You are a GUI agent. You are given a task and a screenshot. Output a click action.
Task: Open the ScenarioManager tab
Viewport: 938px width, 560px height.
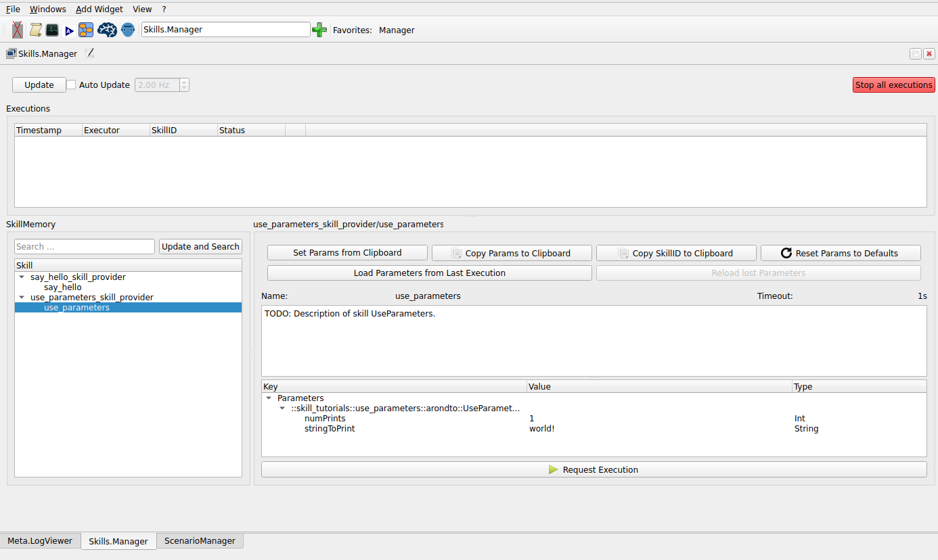click(x=200, y=540)
